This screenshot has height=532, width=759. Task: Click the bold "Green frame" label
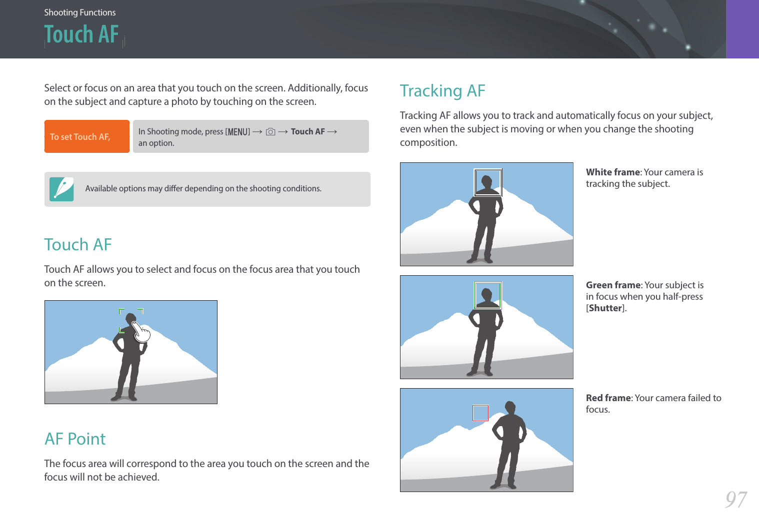(x=613, y=285)
